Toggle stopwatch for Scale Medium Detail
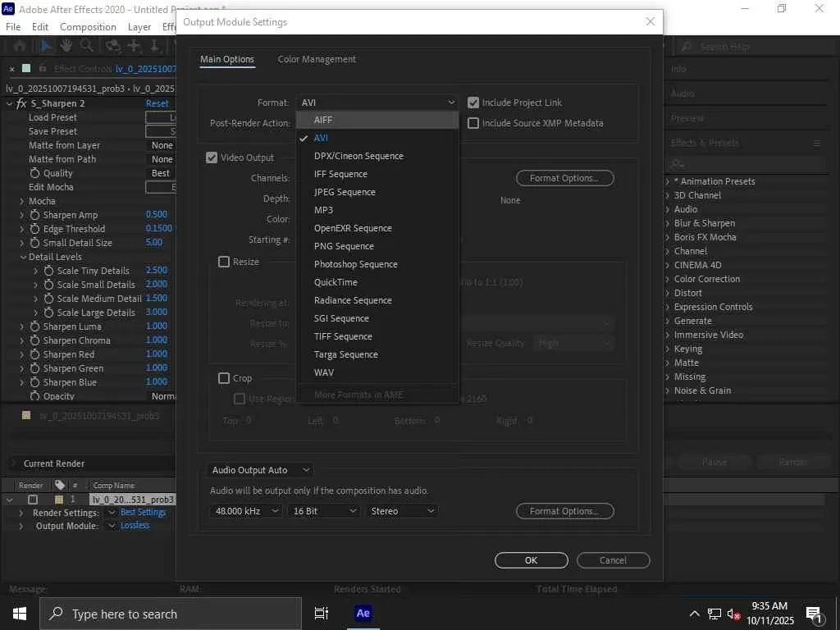 click(x=48, y=299)
